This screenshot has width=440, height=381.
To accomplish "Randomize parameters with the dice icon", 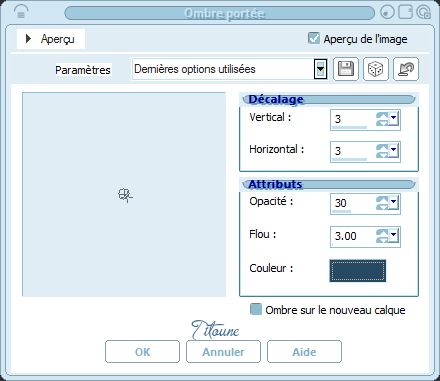I will point(376,69).
